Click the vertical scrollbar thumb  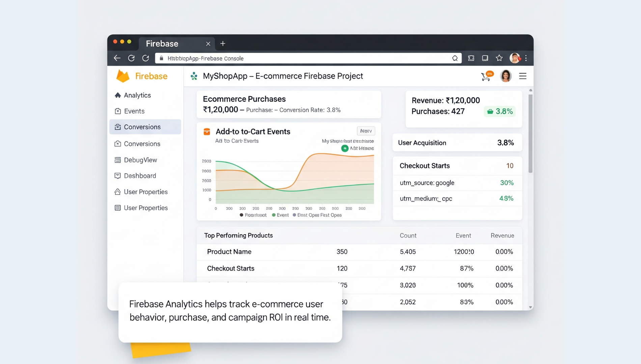(530, 133)
